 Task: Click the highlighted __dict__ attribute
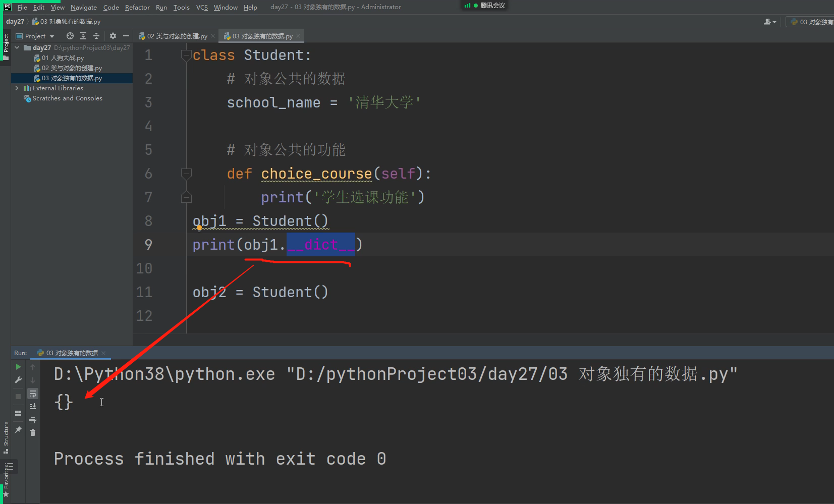321,245
